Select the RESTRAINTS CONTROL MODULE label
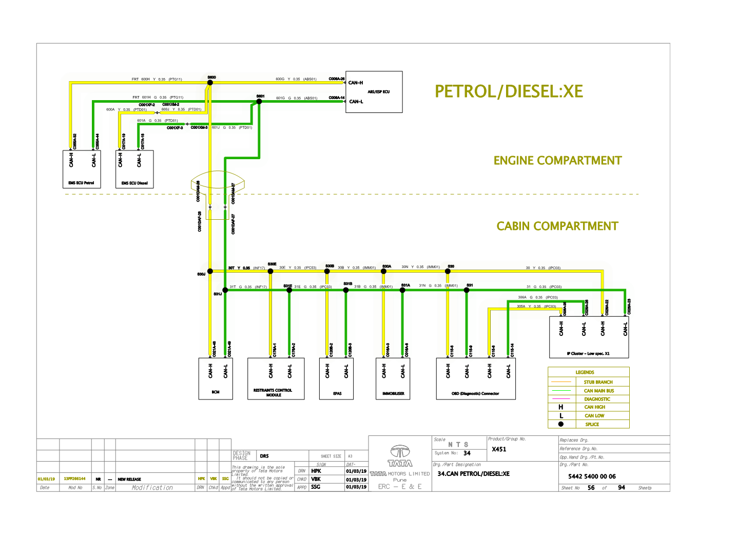This screenshot has height=534, width=756. [273, 393]
